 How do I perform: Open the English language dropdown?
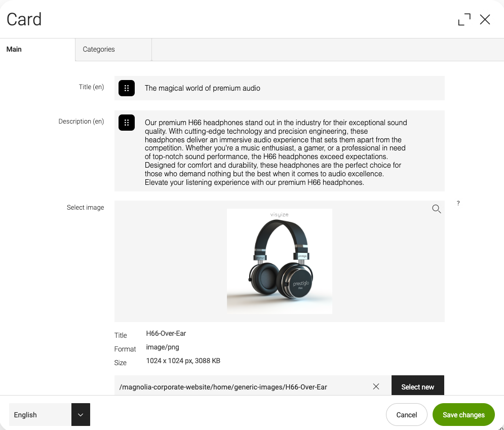(x=41, y=415)
